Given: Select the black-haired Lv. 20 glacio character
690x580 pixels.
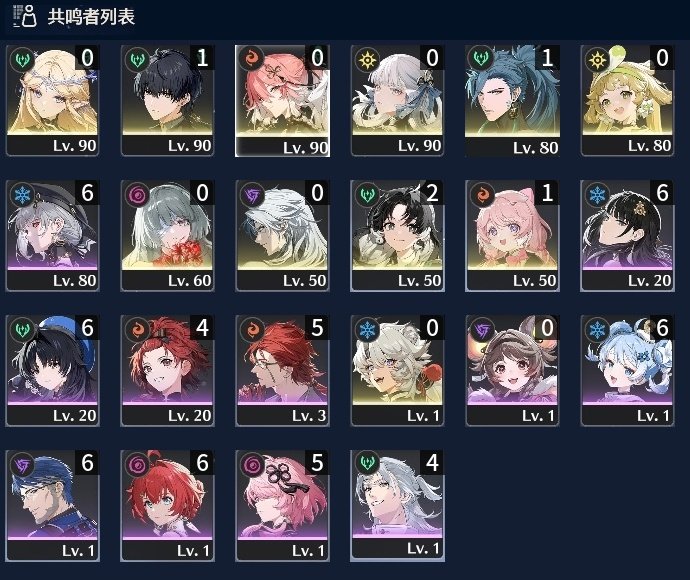Looking at the screenshot, I should pyautogui.click(x=627, y=235).
